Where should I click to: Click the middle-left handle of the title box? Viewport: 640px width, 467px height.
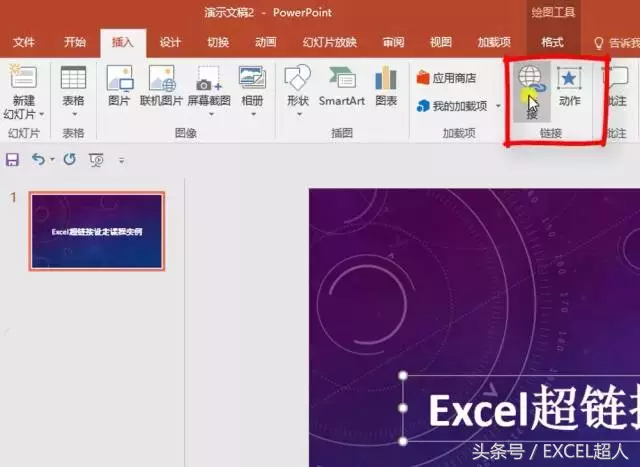403,408
